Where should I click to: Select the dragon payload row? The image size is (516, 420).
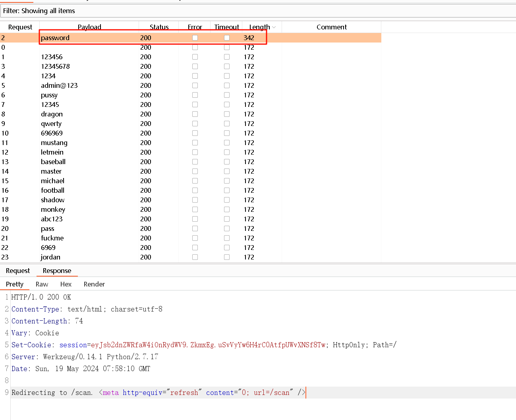[x=191, y=114]
